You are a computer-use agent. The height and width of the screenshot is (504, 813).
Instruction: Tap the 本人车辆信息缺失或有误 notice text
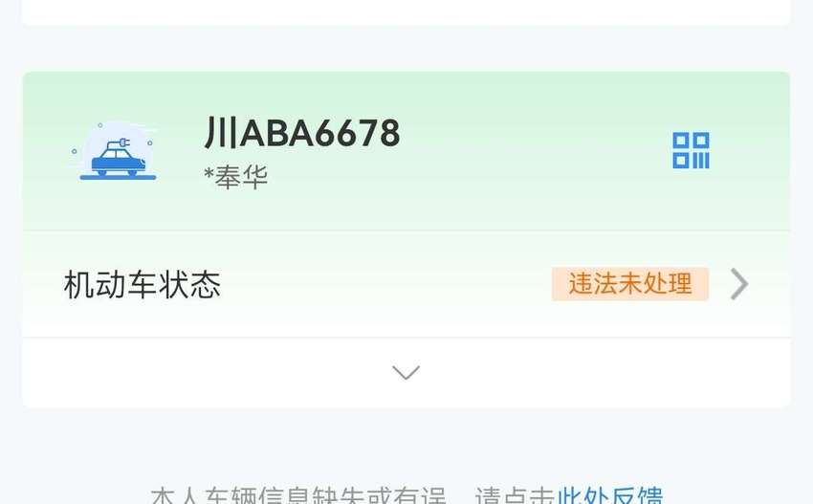[298, 495]
